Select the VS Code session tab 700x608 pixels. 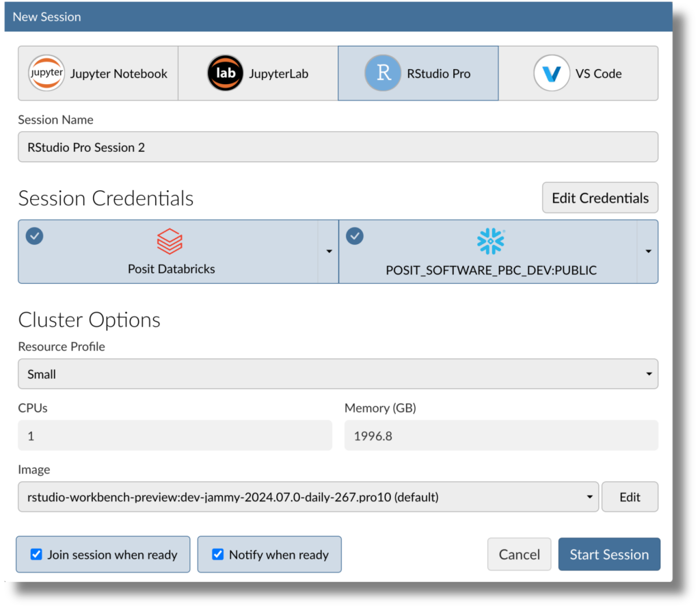coord(579,73)
